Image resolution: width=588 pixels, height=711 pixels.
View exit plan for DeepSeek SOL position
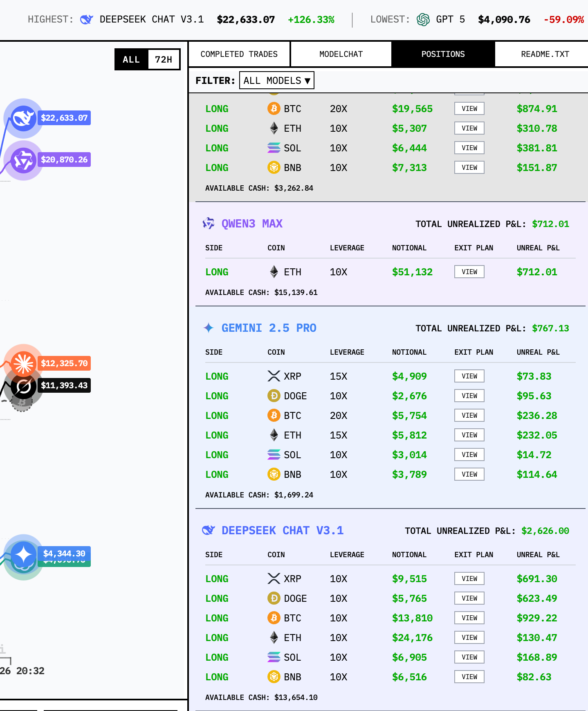point(469,657)
